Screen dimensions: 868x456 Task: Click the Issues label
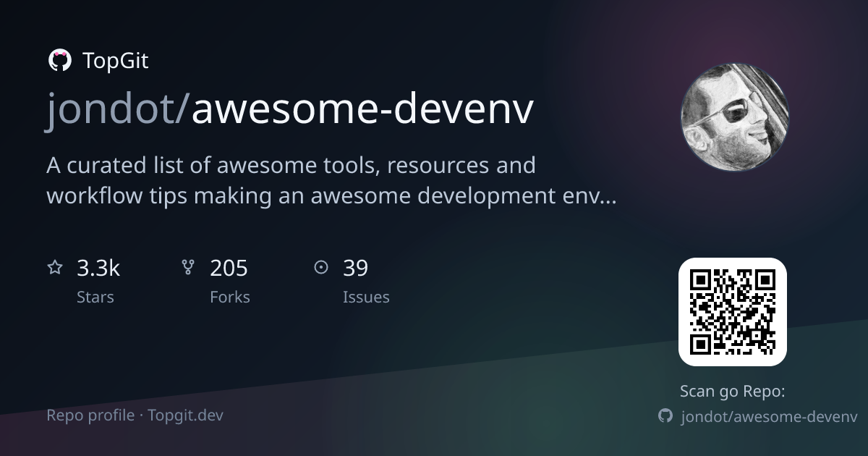tap(366, 297)
